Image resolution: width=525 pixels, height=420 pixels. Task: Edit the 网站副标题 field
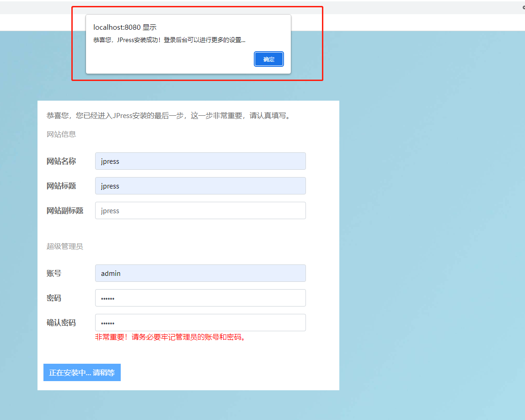pos(200,210)
